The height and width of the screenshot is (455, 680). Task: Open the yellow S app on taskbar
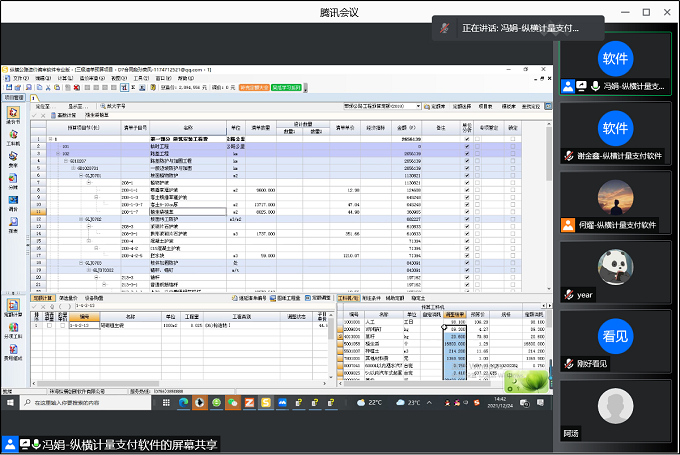point(266,403)
